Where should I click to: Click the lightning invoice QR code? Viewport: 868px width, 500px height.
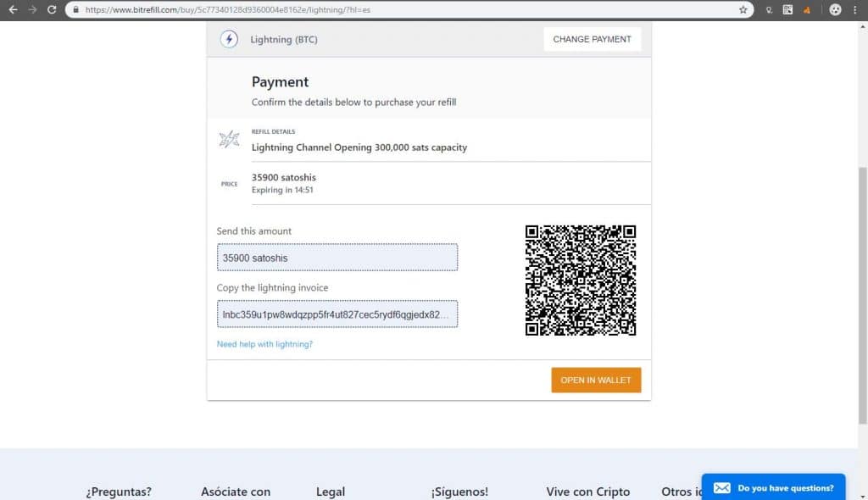click(580, 281)
